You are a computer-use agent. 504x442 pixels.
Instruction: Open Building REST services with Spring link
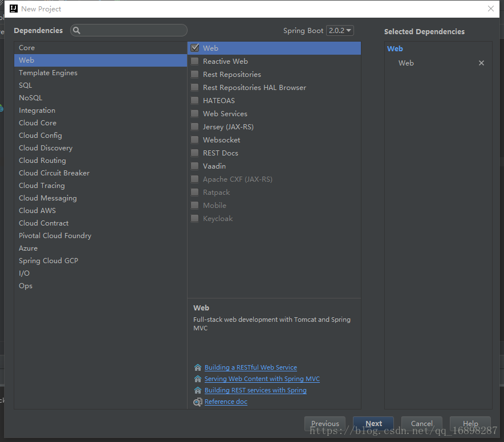click(x=255, y=390)
